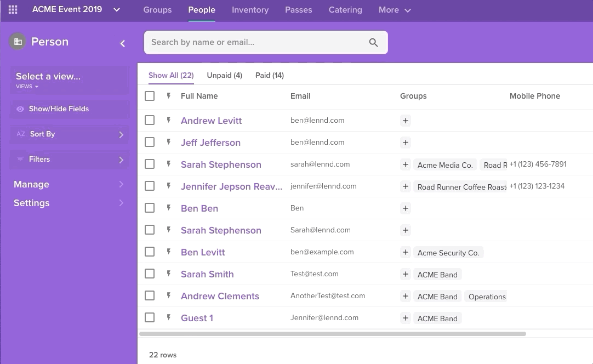This screenshot has width=593, height=364.
Task: Collapse the Person sidebar panel
Action: click(x=123, y=43)
